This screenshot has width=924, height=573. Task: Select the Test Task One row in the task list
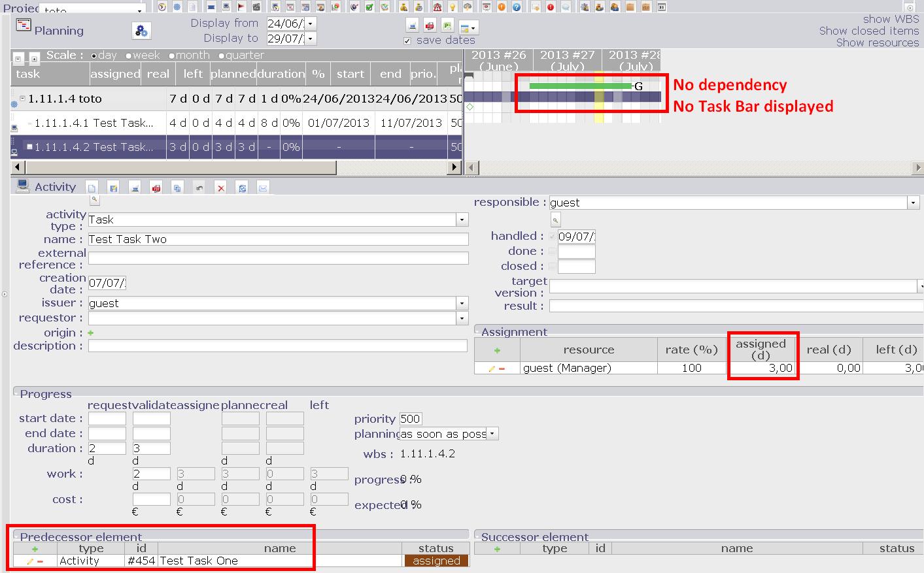click(94, 123)
